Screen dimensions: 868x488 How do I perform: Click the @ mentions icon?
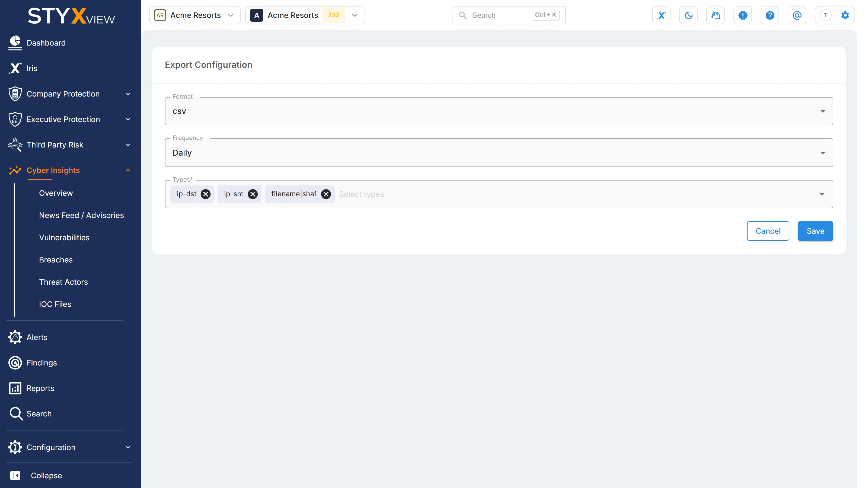(797, 15)
